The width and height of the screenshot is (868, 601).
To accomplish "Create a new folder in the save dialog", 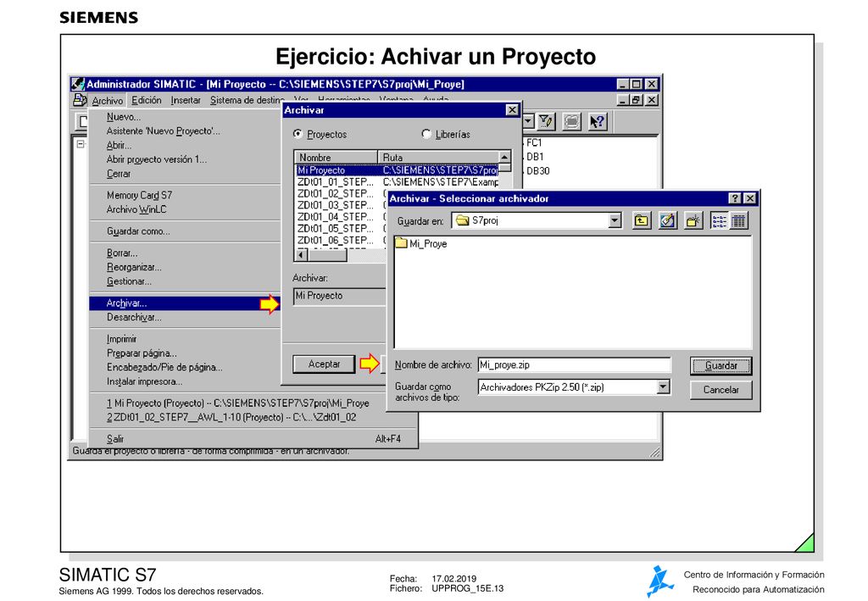I will [x=693, y=220].
